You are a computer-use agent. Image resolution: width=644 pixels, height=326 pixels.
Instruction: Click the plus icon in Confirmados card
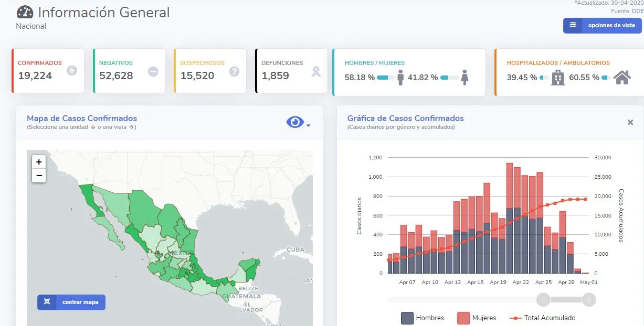pos(72,71)
